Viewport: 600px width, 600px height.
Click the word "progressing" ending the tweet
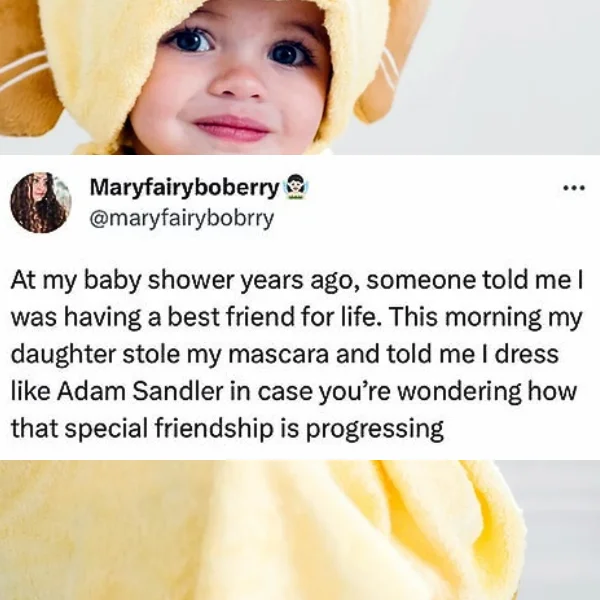[375, 429]
